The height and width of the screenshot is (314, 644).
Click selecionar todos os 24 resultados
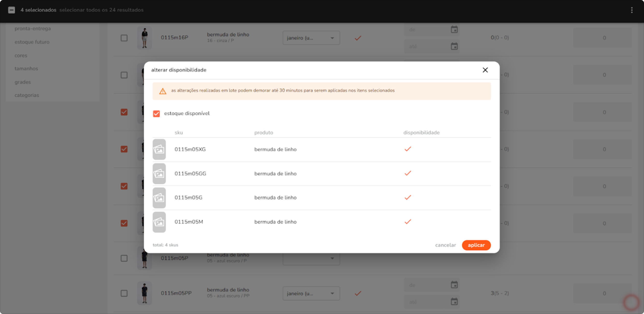(x=101, y=10)
